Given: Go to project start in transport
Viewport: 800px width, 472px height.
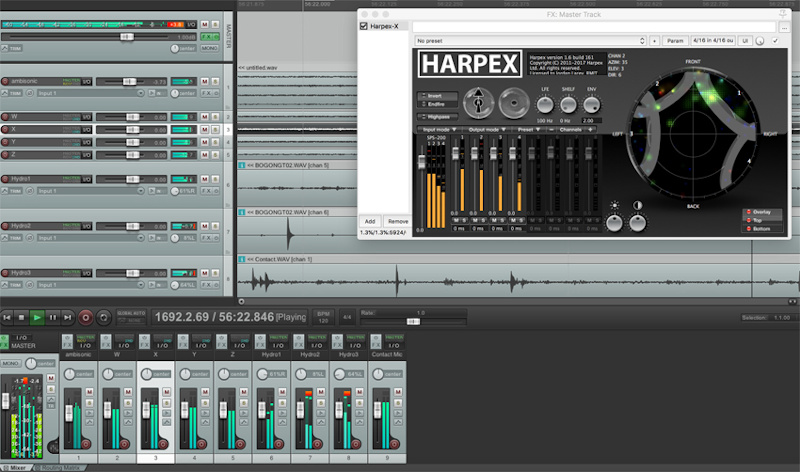Looking at the screenshot, I should pyautogui.click(x=7, y=317).
